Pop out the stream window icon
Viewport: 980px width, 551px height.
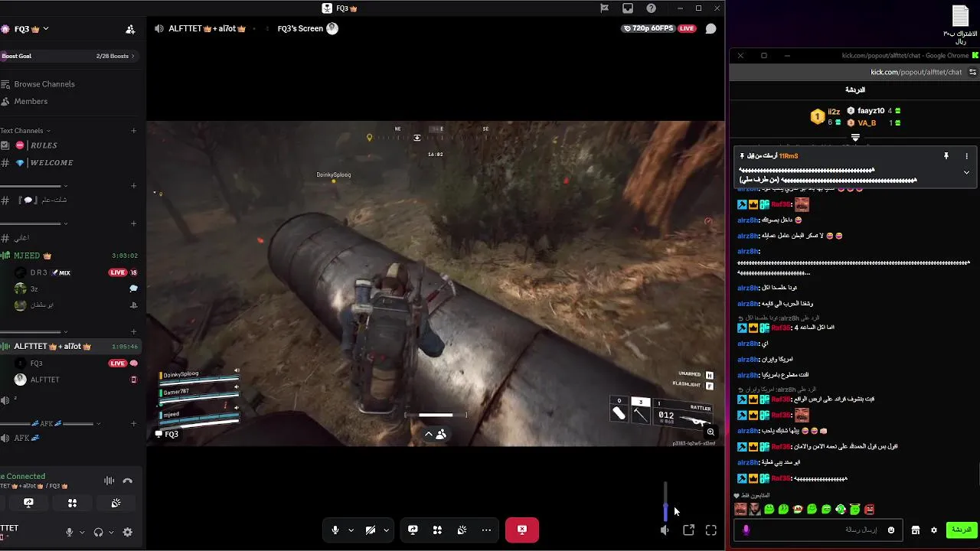point(688,530)
